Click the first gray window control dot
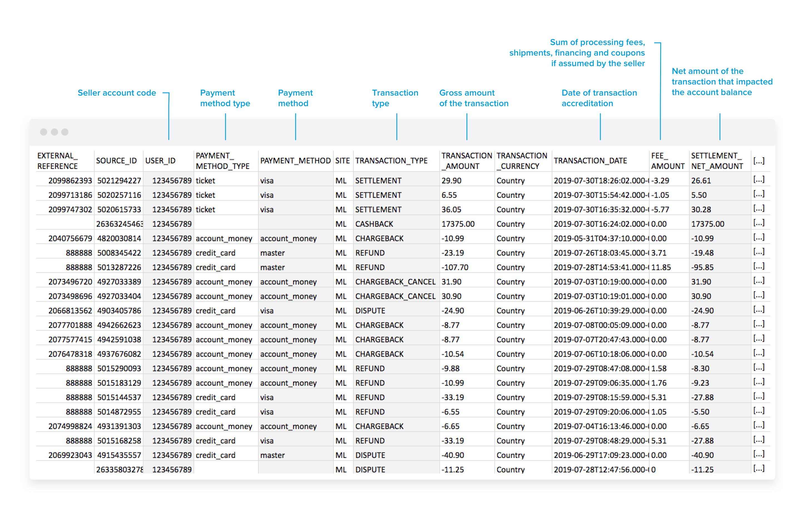The height and width of the screenshot is (523, 812). coord(43,132)
